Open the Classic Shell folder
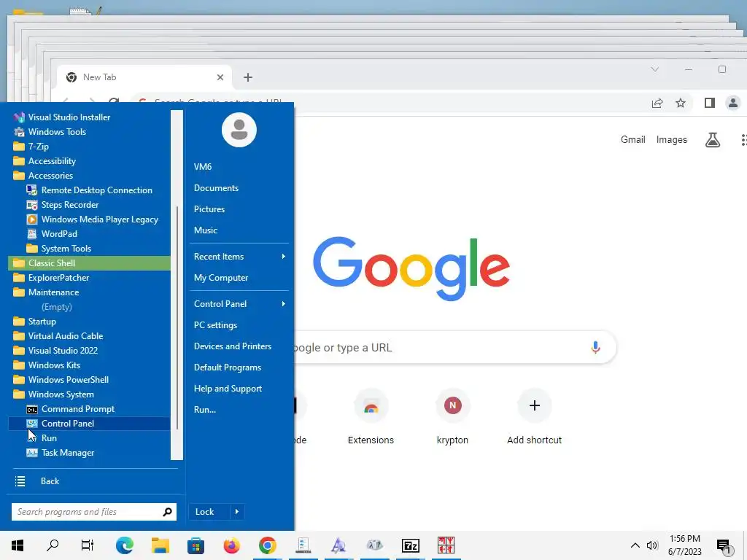Viewport: 747px width, 560px height. click(89, 263)
